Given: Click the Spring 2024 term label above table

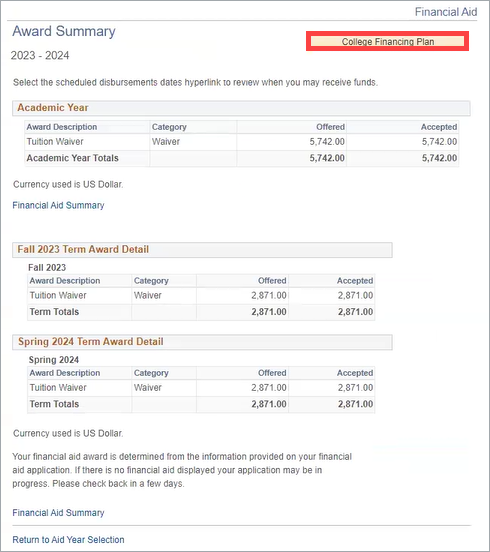Looking at the screenshot, I should click(x=54, y=360).
